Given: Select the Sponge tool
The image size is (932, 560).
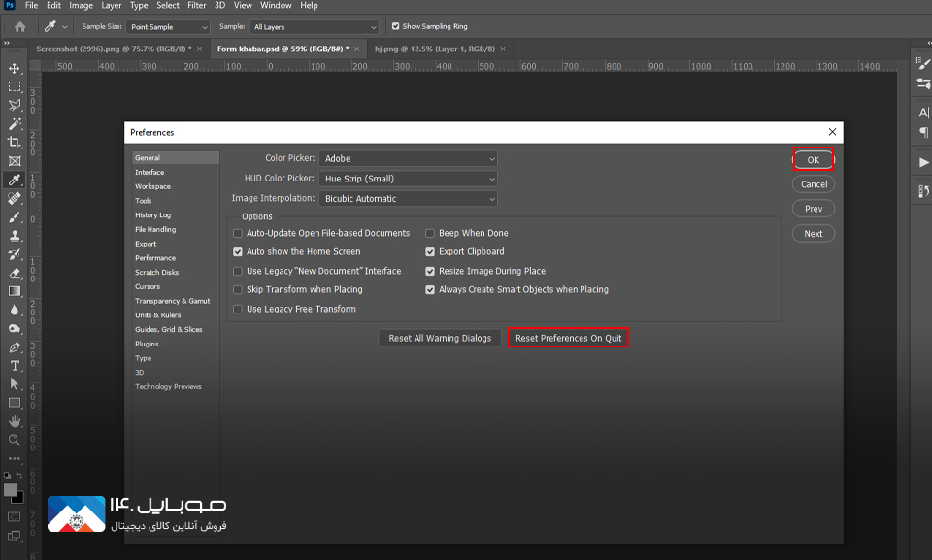Looking at the screenshot, I should point(15,329).
